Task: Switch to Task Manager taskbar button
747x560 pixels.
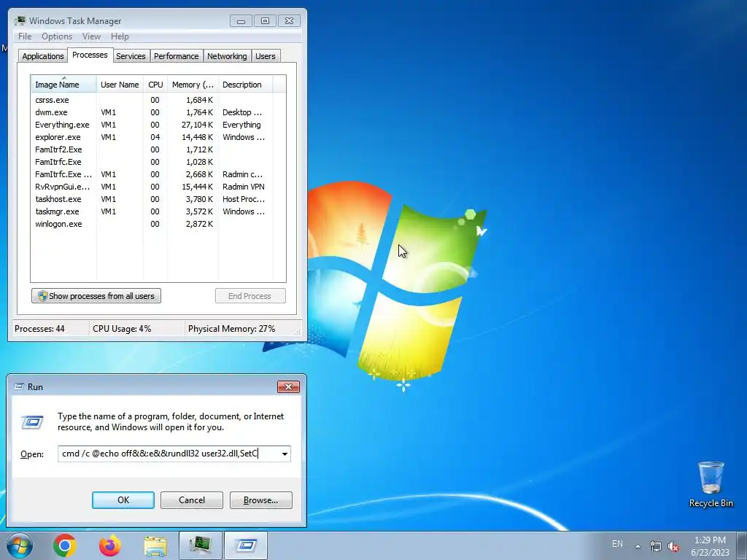Action: (x=201, y=545)
